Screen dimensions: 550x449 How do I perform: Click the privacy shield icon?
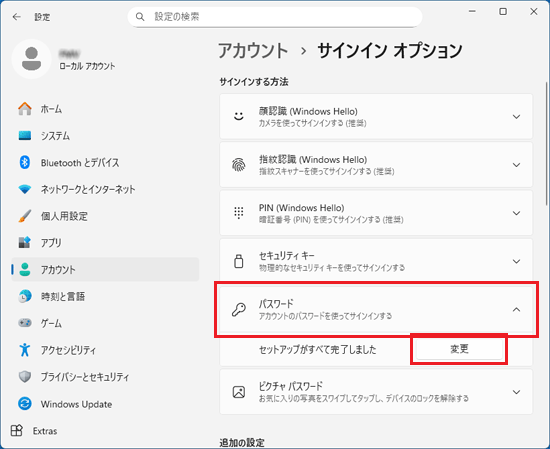click(x=25, y=377)
